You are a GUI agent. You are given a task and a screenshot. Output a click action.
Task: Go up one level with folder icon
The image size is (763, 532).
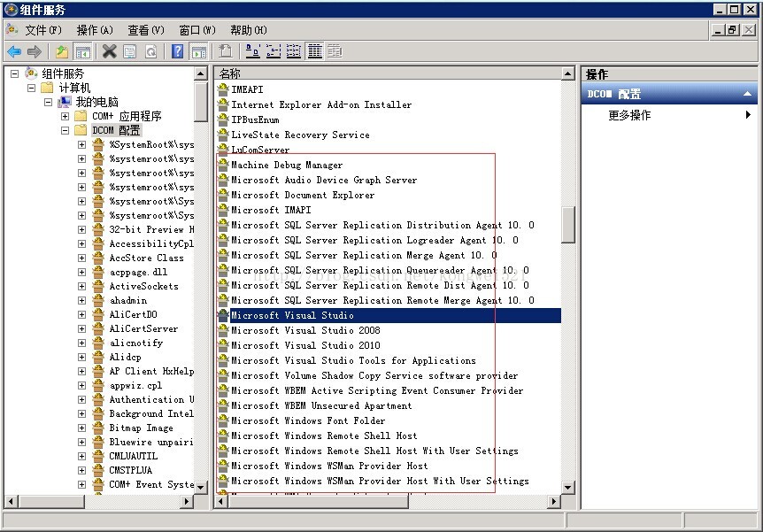point(62,51)
